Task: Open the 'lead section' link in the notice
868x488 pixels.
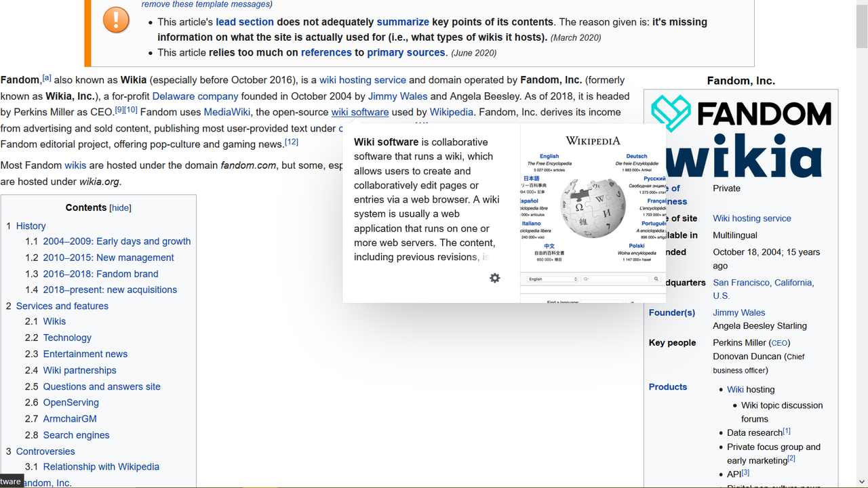Action: [x=245, y=22]
